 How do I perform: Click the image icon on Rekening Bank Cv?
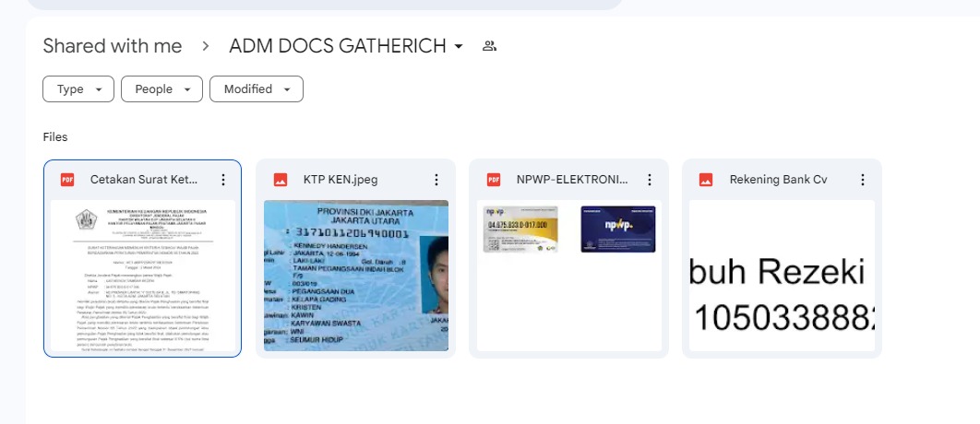click(706, 180)
